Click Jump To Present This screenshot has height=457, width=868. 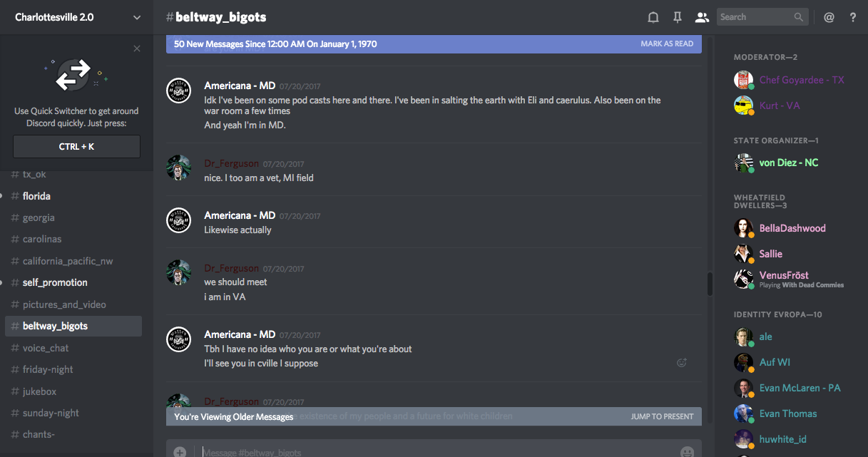click(662, 416)
